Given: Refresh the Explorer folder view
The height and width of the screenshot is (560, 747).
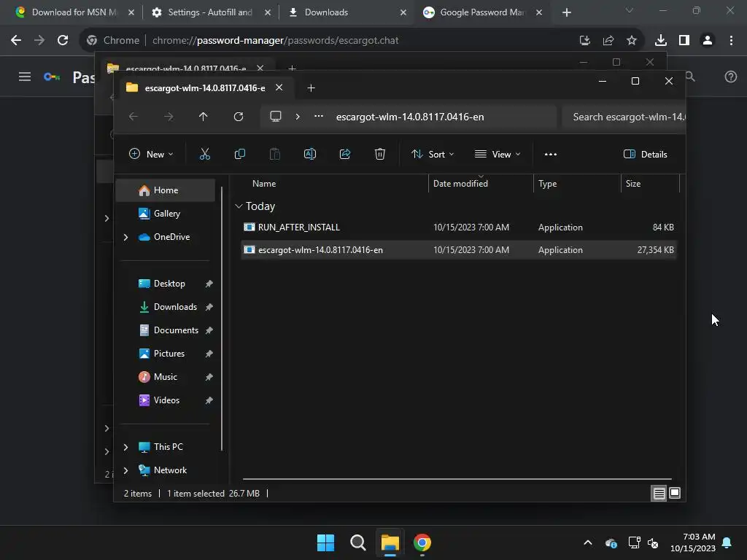Looking at the screenshot, I should click(239, 117).
